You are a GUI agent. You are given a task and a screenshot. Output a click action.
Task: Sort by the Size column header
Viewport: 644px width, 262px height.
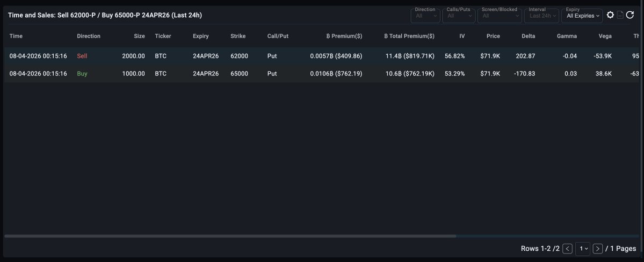[x=139, y=36]
